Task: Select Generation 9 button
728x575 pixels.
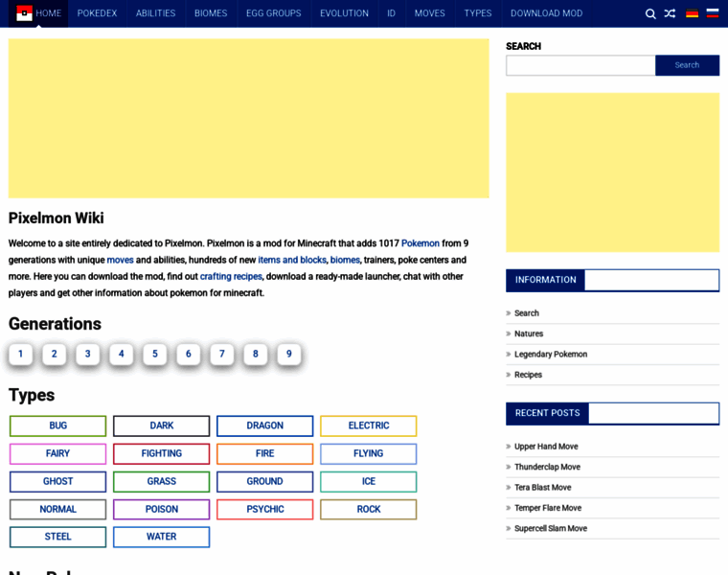Action: point(288,354)
